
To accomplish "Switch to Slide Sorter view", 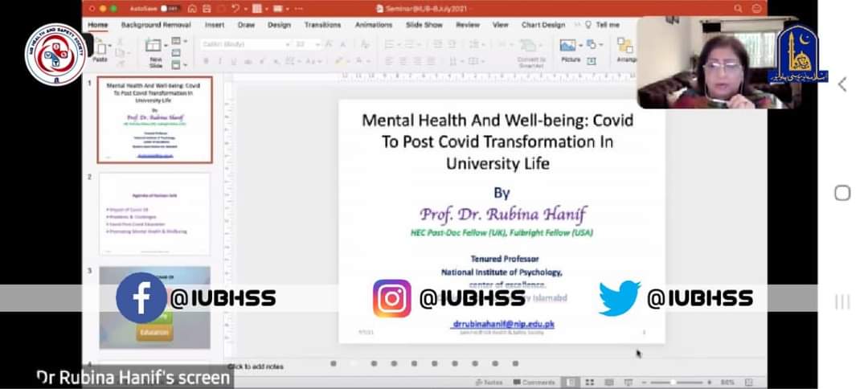I will [x=590, y=383].
